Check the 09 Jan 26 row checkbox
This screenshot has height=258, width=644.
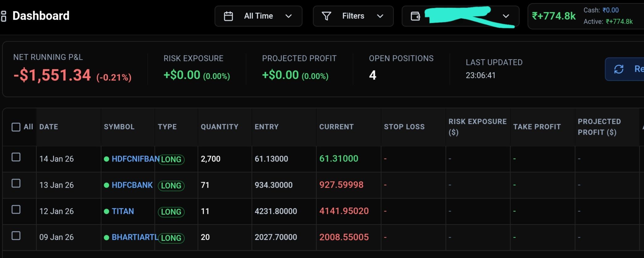[x=16, y=236]
